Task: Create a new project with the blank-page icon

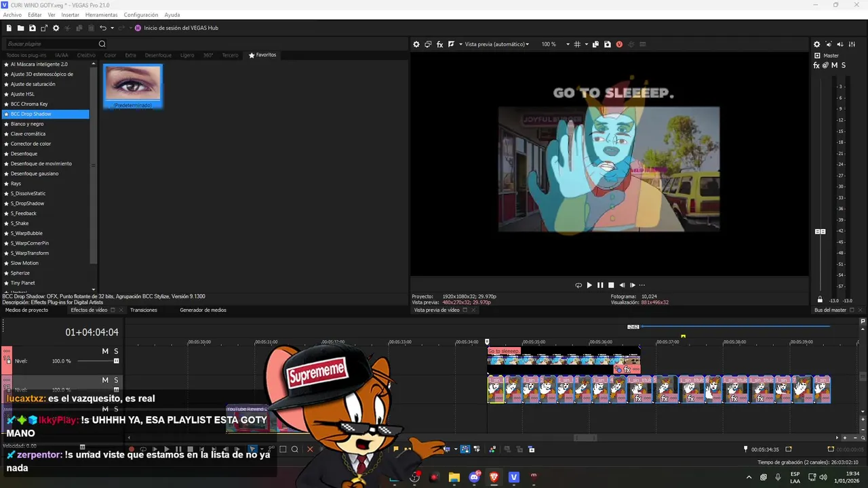Action: point(9,28)
